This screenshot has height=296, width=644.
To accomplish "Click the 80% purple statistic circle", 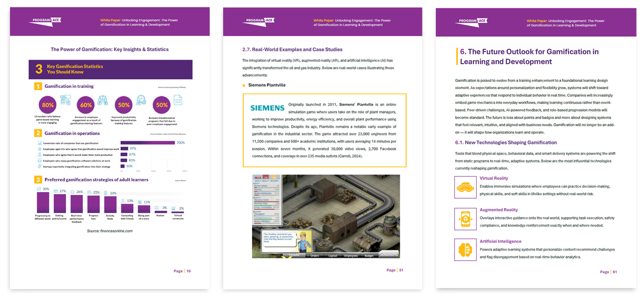I will [48, 105].
